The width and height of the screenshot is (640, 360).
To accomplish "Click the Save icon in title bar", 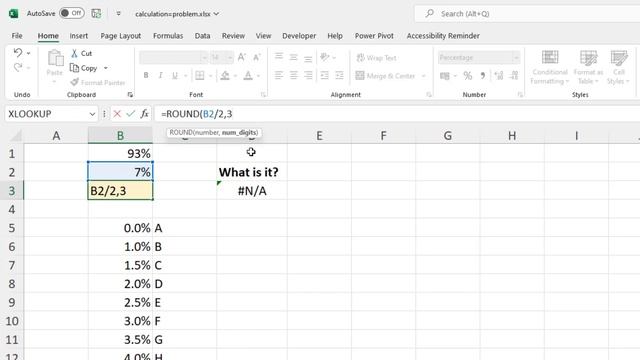I will (96, 13).
